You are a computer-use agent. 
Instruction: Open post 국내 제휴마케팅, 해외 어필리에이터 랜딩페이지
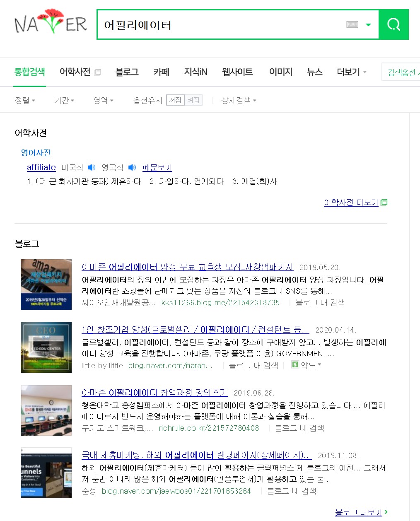point(197,455)
